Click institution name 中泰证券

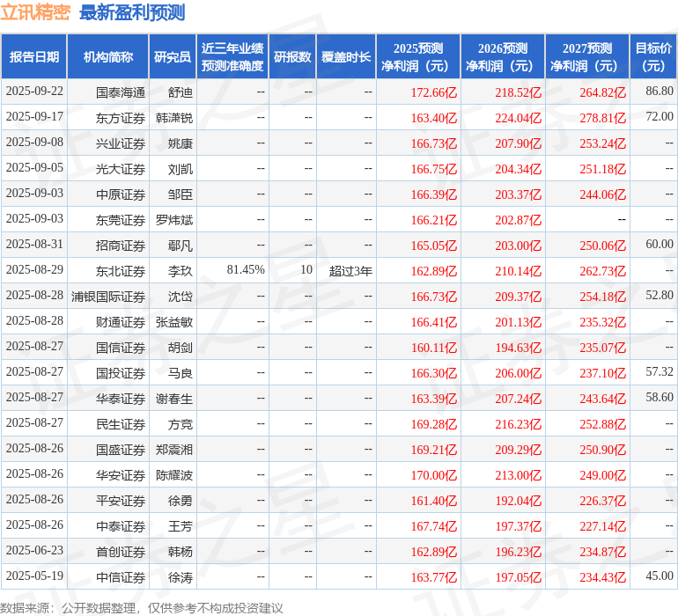click(x=121, y=526)
